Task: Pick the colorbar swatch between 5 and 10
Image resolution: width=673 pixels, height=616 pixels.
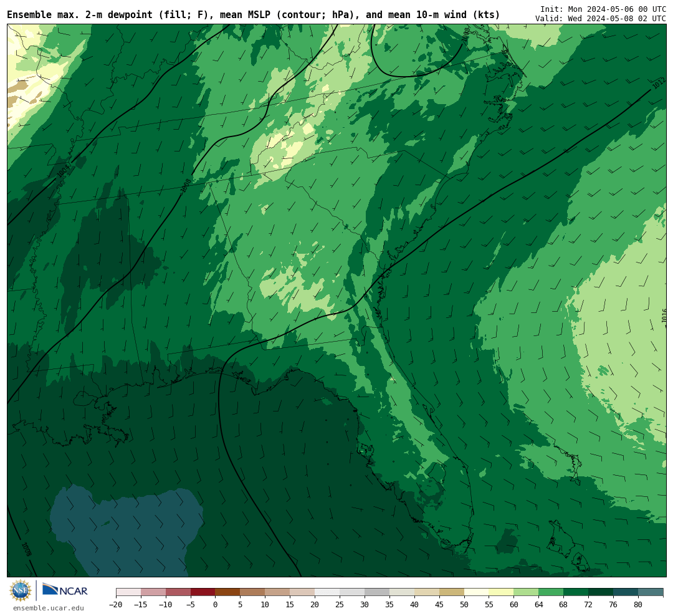Action: pos(252,592)
